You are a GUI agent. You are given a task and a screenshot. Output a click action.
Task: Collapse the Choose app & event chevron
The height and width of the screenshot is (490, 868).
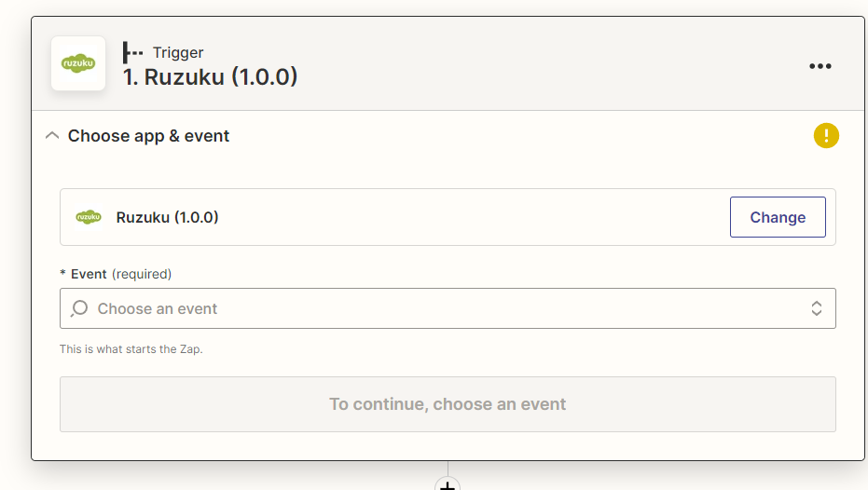(52, 136)
